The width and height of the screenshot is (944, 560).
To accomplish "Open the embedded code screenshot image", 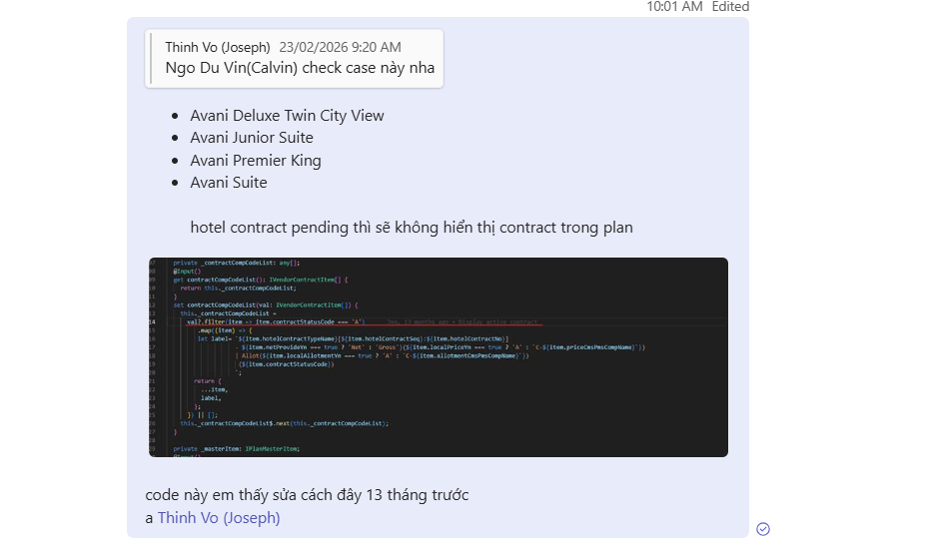I will click(439, 357).
